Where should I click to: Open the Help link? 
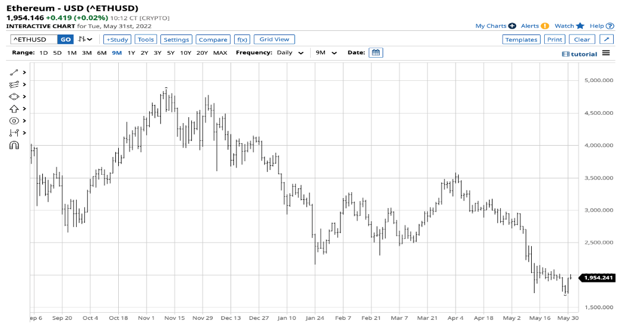click(x=596, y=26)
